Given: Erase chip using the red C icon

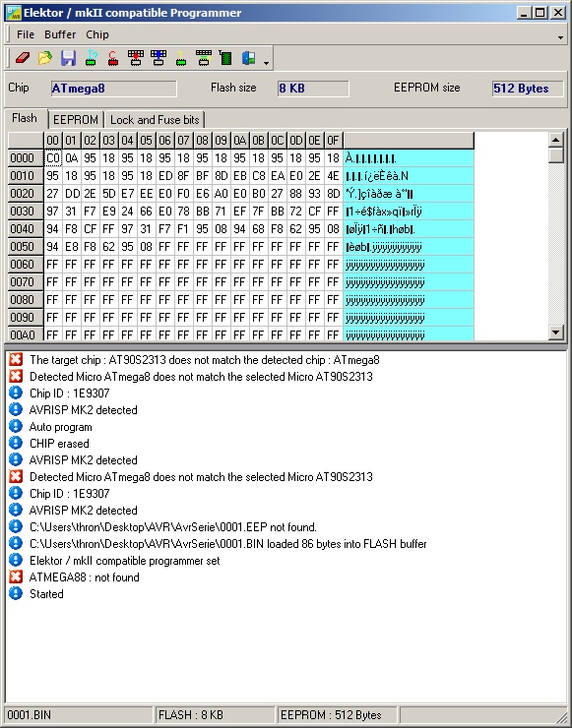Looking at the screenshot, I should (113, 58).
